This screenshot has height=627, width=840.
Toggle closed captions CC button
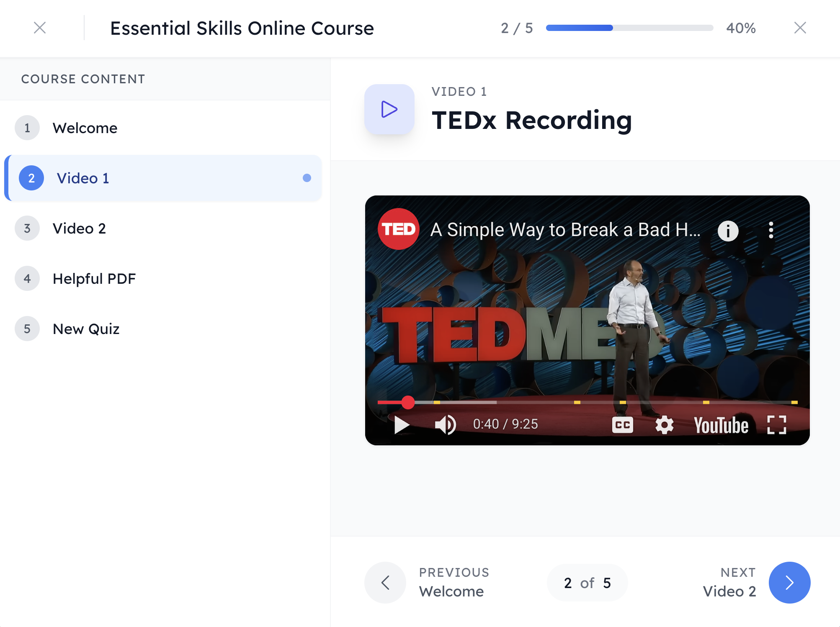tap(622, 425)
